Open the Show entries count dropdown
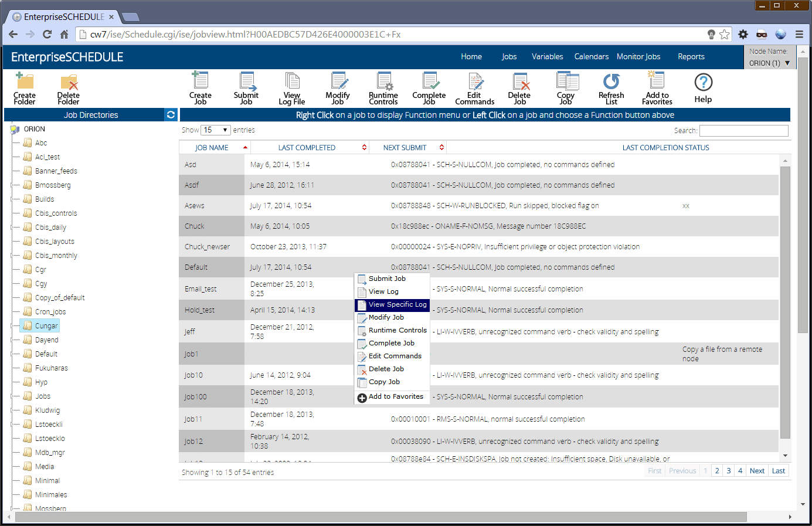 tap(216, 130)
